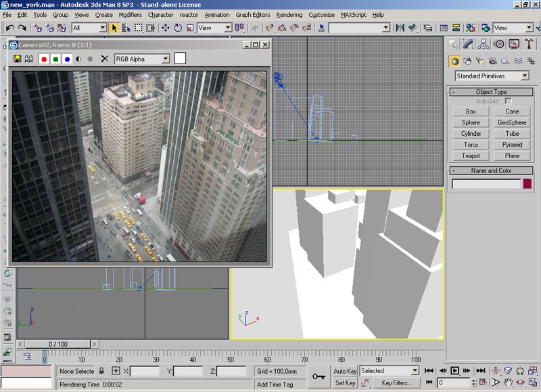Open the Rendering menu
Image resolution: width=541 pixels, height=392 pixels.
(x=289, y=14)
